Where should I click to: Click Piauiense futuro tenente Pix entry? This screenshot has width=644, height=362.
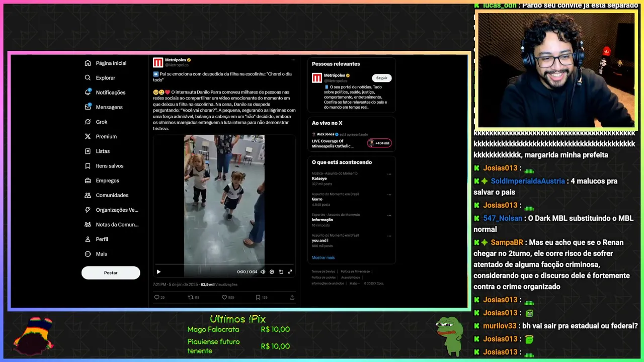(x=238, y=346)
